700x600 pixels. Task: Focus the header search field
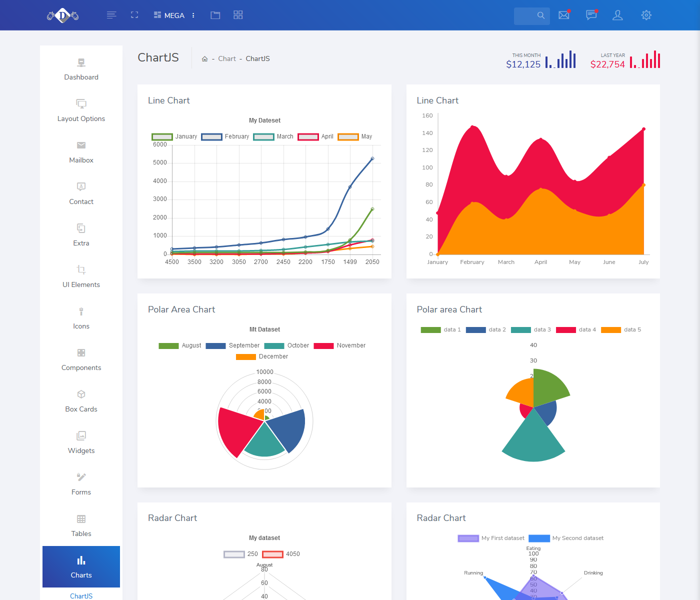(x=532, y=16)
